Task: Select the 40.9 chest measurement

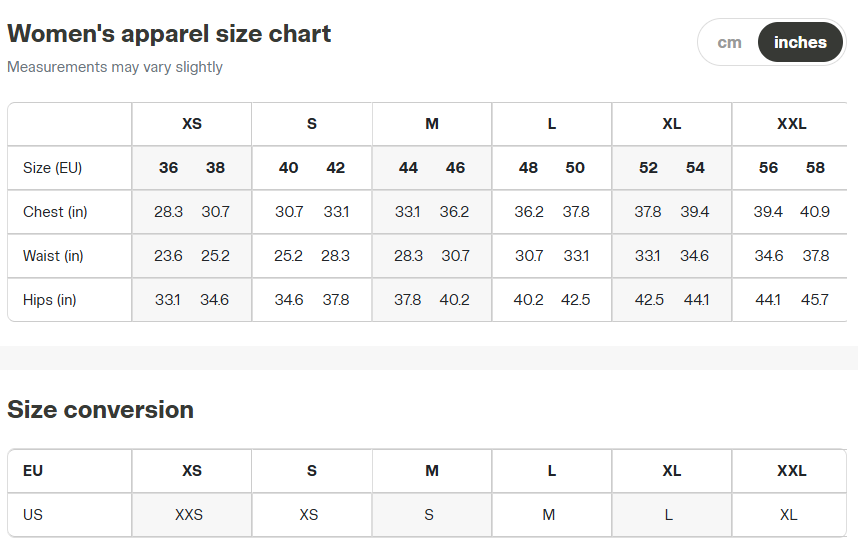Action: pos(815,212)
